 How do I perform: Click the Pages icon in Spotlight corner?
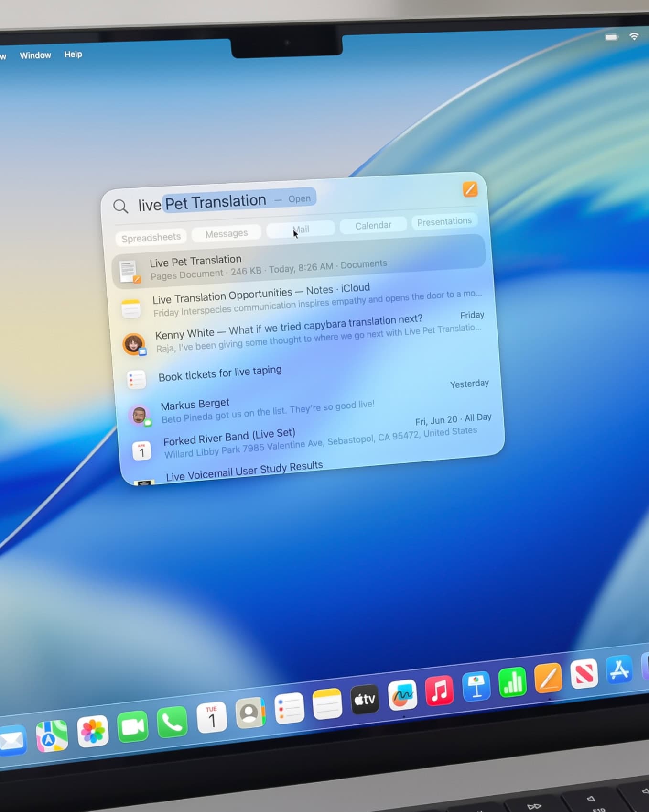click(x=470, y=189)
